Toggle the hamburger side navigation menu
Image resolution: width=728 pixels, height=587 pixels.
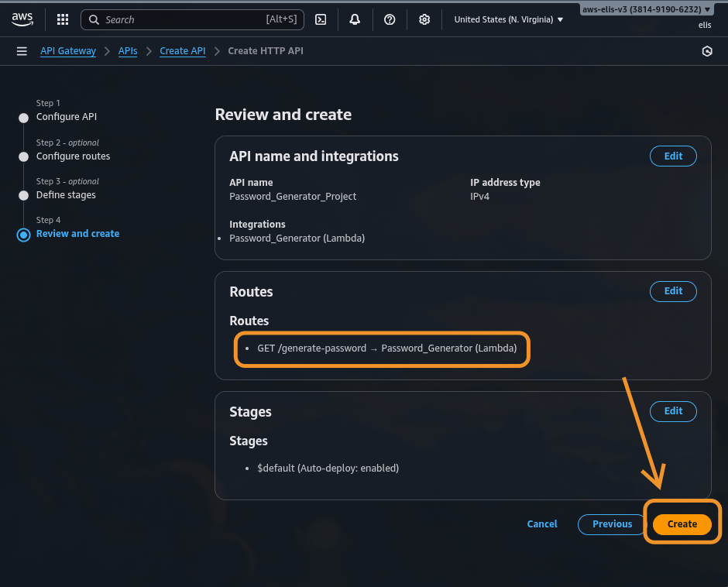tap(22, 51)
